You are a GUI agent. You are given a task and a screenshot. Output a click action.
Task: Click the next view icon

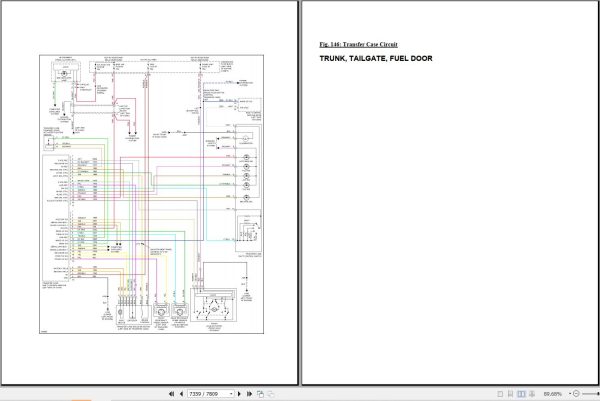coord(271,394)
